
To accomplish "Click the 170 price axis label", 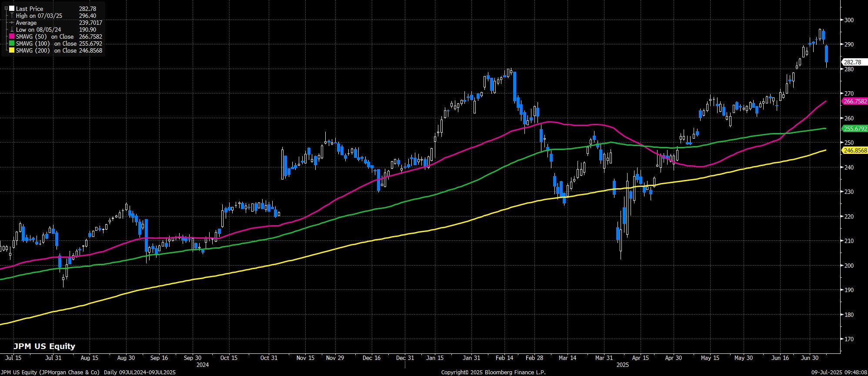I will tap(849, 339).
